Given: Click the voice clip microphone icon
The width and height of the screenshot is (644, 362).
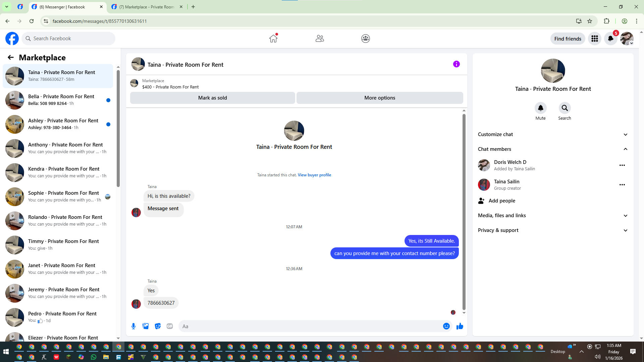Looking at the screenshot, I should (x=133, y=326).
